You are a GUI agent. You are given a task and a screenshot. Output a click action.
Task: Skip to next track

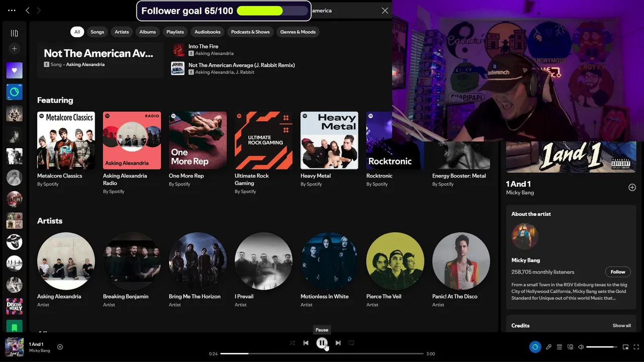[338, 343]
